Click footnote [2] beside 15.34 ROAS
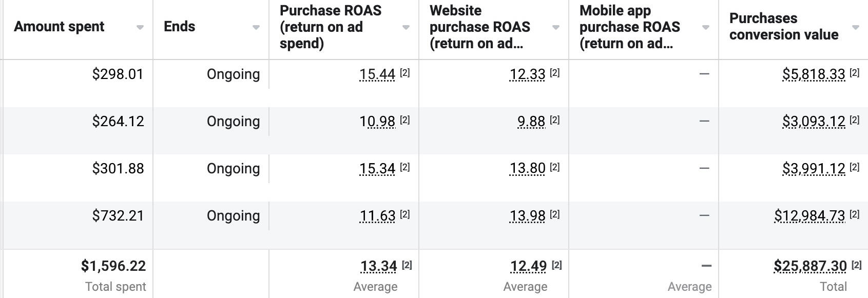This screenshot has width=868, height=298. pos(405,167)
